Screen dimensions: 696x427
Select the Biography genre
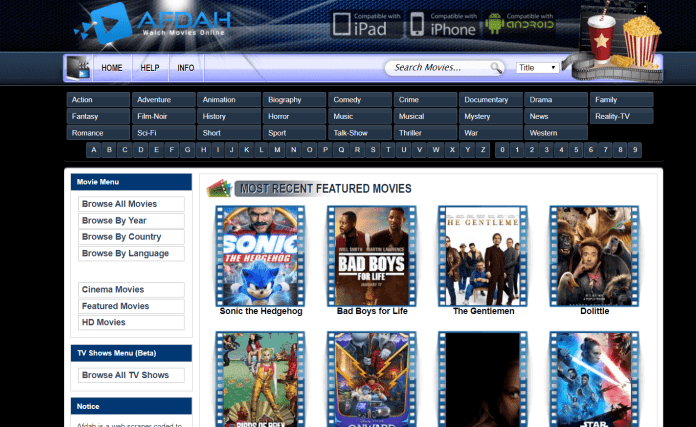pyautogui.click(x=294, y=100)
